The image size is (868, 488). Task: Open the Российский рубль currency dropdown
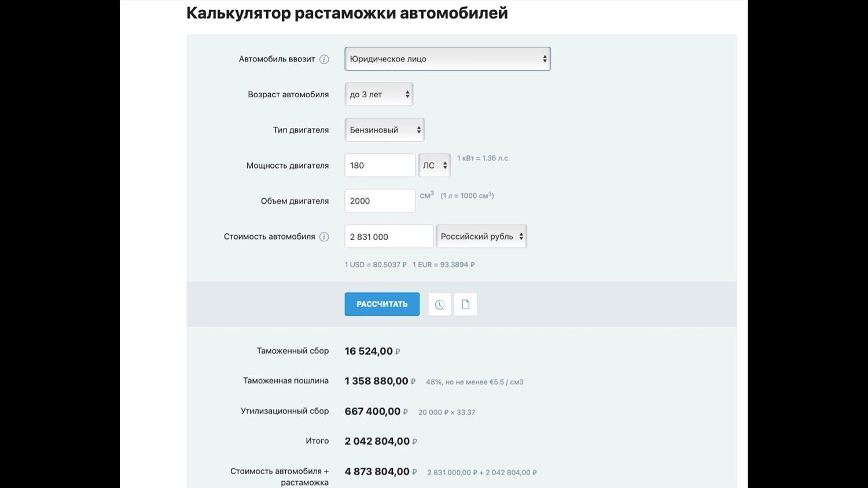click(481, 236)
